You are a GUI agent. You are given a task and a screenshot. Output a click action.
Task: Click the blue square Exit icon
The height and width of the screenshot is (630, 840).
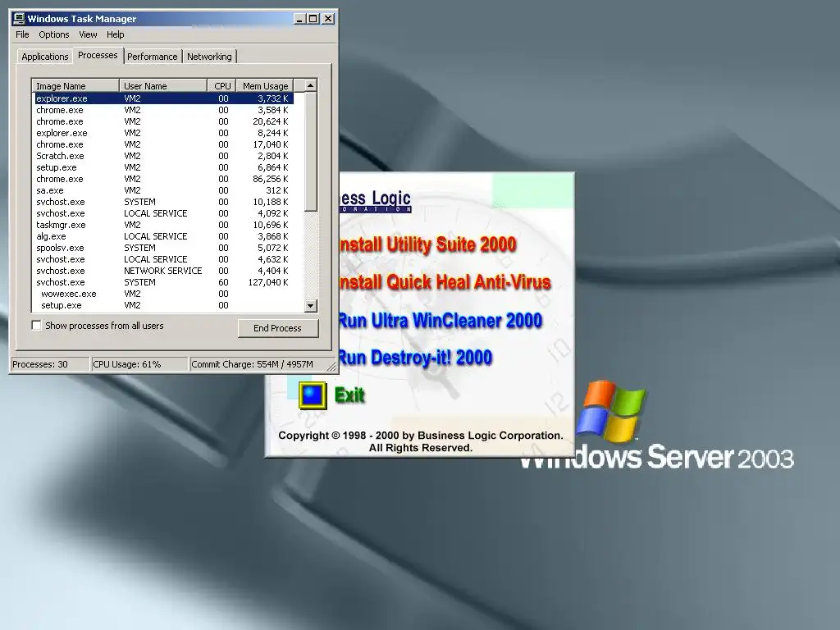tap(313, 396)
